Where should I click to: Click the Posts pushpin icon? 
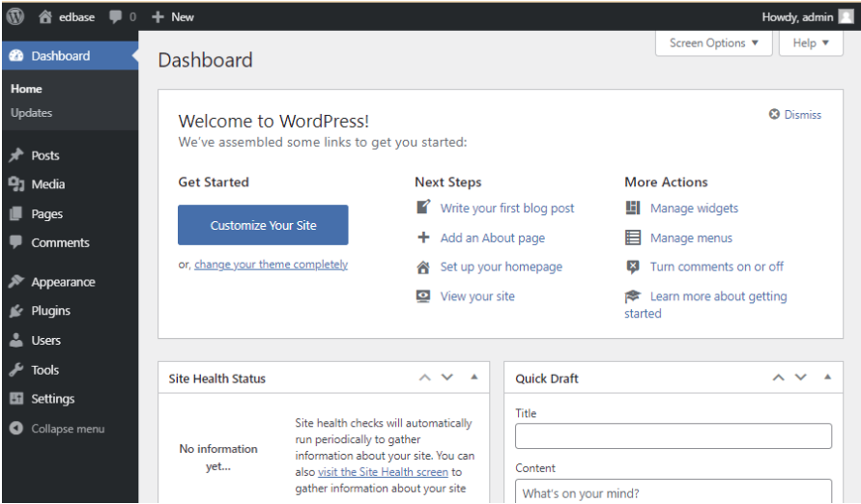pyautogui.click(x=16, y=155)
